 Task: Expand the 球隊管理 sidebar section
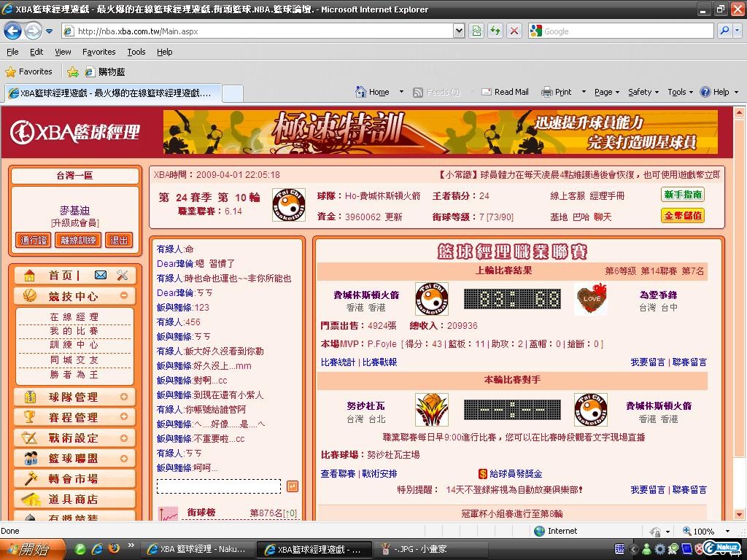(124, 397)
